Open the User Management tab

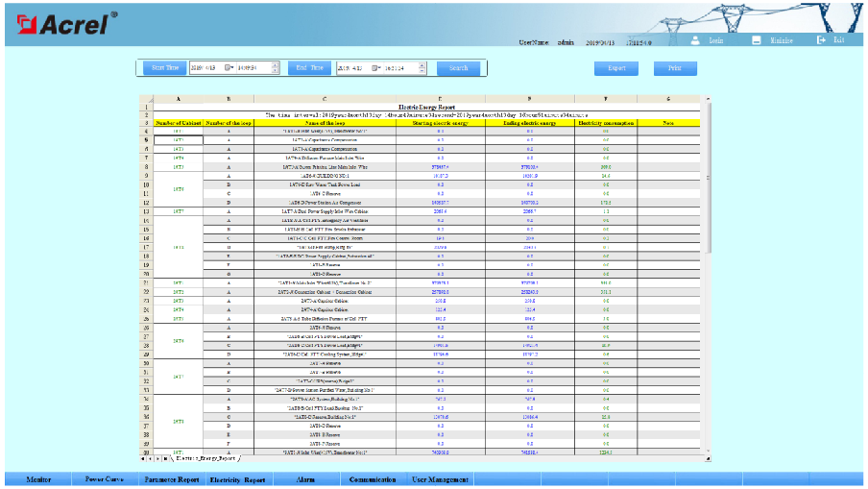[440, 478]
